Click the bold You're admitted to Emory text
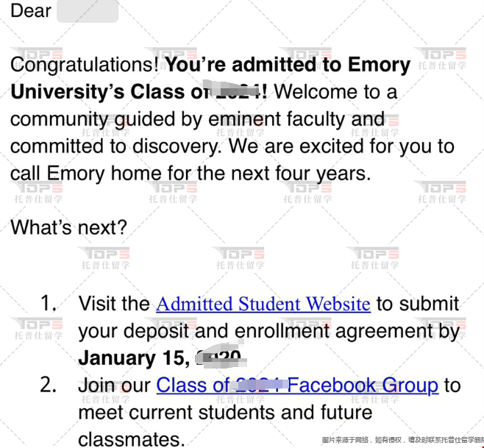Viewport: 484px width, 448px height. click(288, 65)
